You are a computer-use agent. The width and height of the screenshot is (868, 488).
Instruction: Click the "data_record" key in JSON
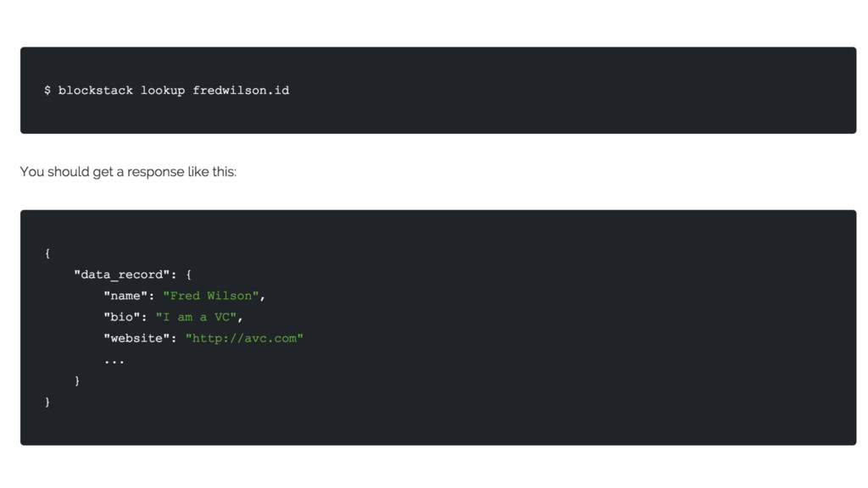point(122,274)
